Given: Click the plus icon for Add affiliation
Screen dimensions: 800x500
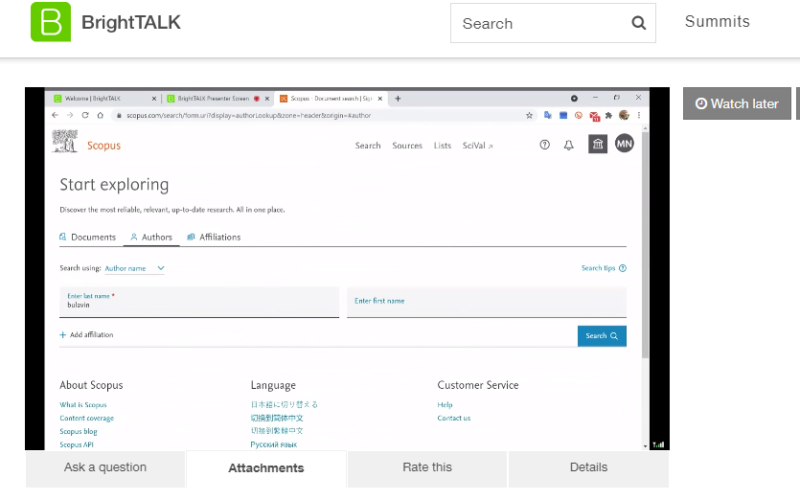Looking at the screenshot, I should [x=62, y=335].
